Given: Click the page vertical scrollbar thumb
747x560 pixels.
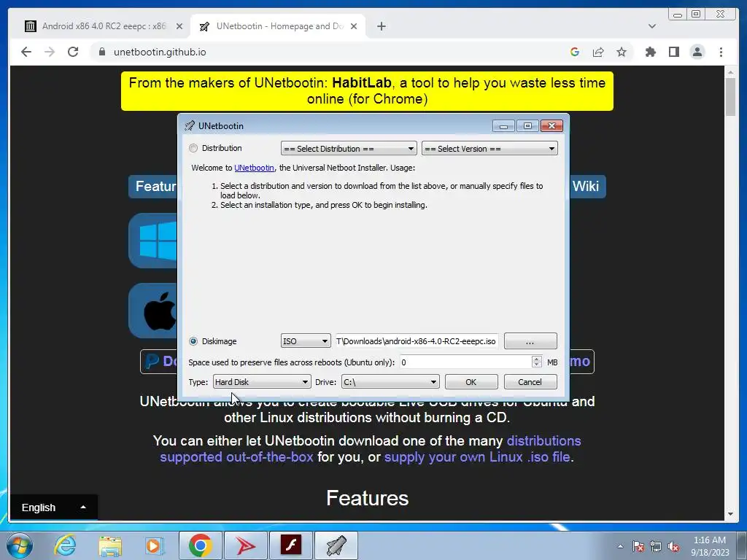Looking at the screenshot, I should (x=730, y=97).
